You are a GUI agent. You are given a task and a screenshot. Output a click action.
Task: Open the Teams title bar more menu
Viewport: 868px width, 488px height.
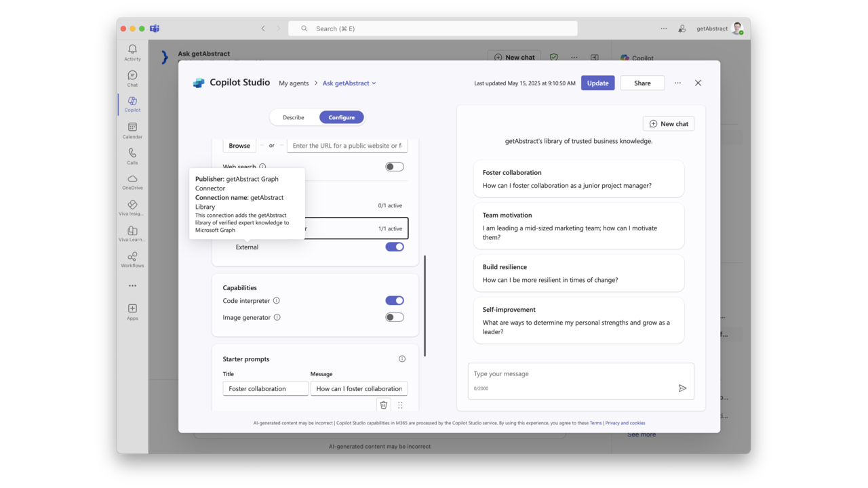(664, 28)
